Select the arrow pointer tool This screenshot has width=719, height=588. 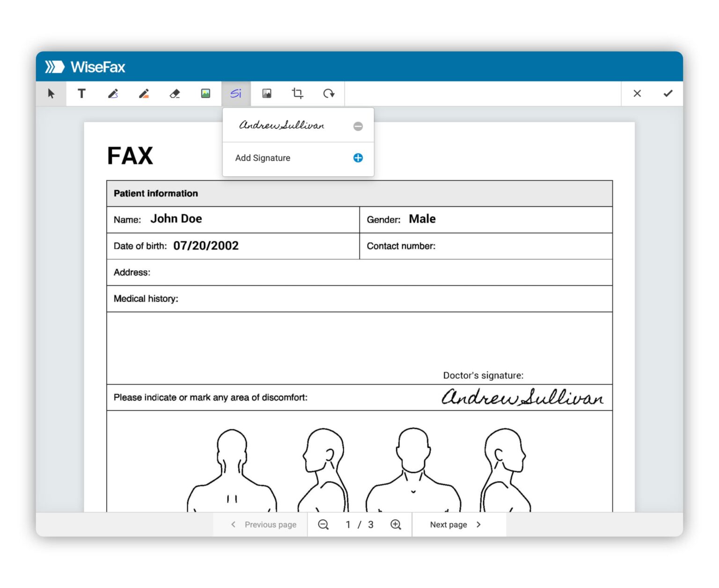[51, 94]
